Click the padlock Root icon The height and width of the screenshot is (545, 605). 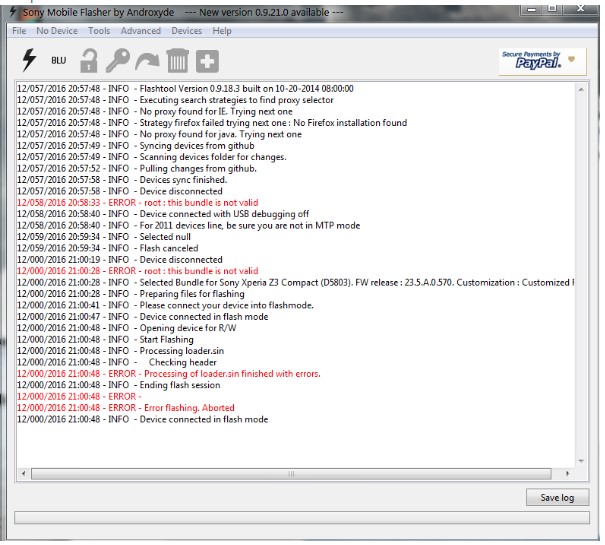89,61
